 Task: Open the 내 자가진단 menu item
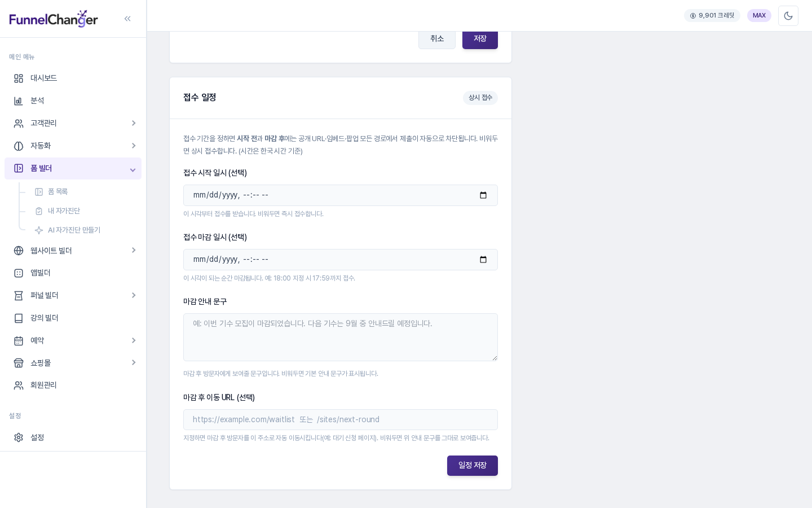[83, 211]
